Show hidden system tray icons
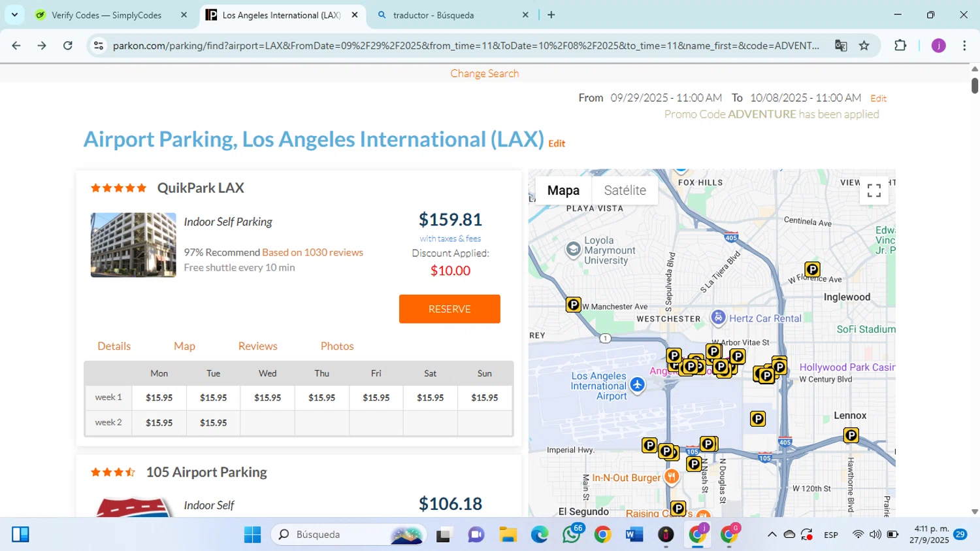 772,535
